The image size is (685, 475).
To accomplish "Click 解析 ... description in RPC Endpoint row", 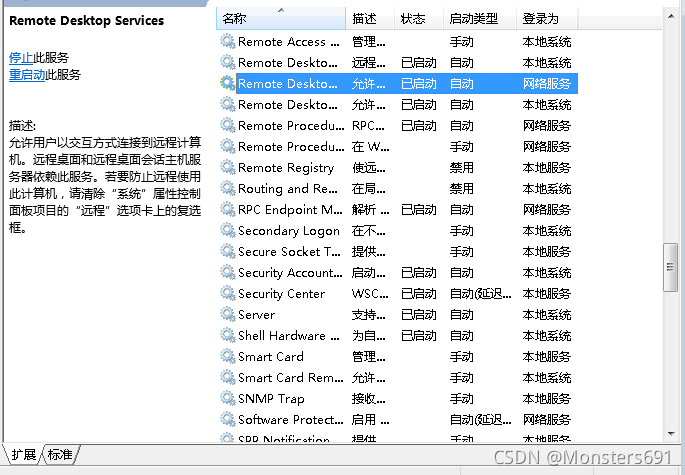I will (x=370, y=210).
